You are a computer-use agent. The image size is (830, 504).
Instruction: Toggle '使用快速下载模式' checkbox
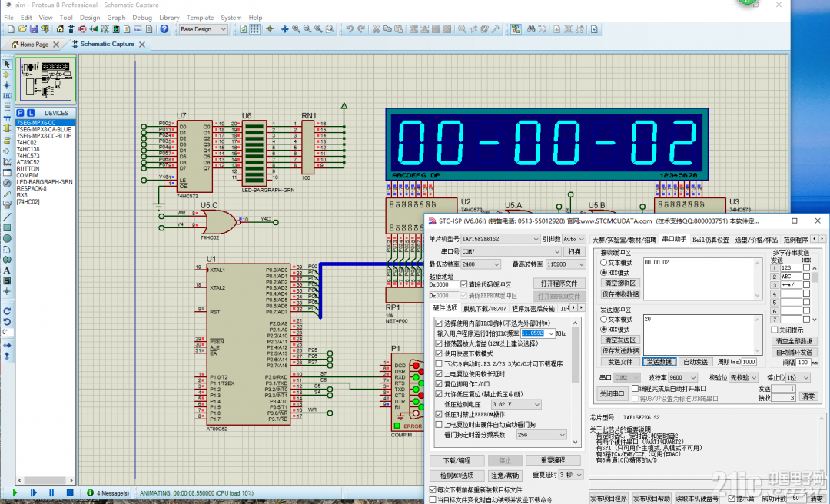(438, 353)
